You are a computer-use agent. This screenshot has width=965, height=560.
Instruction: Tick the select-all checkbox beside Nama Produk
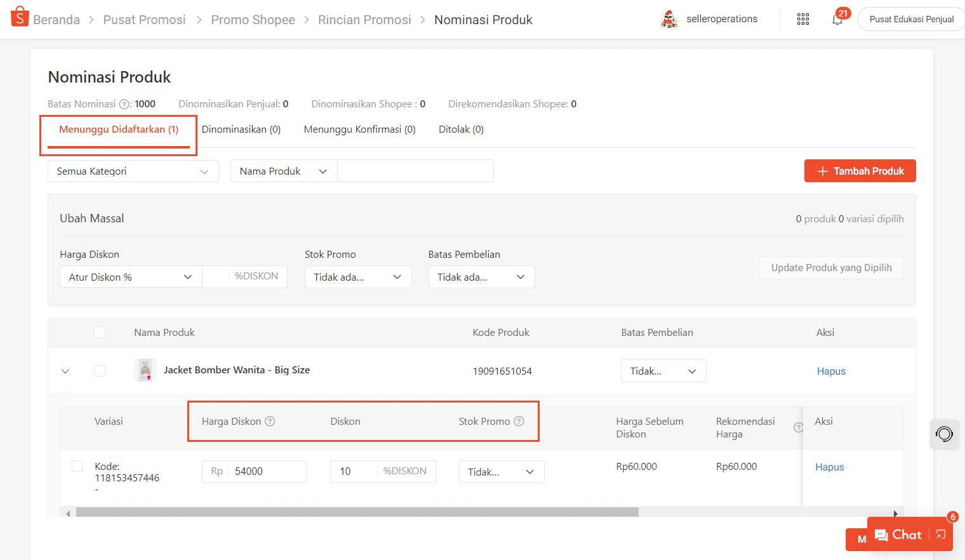(x=100, y=332)
